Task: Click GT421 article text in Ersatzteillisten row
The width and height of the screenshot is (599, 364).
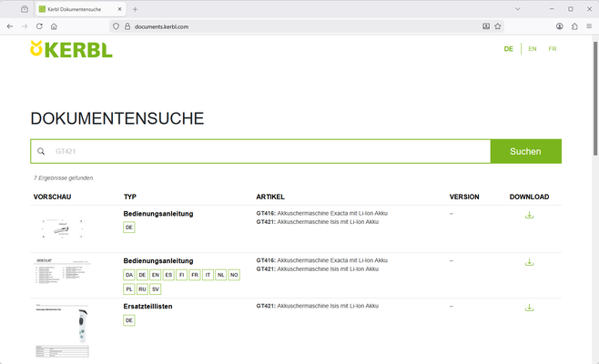Action: coord(318,306)
